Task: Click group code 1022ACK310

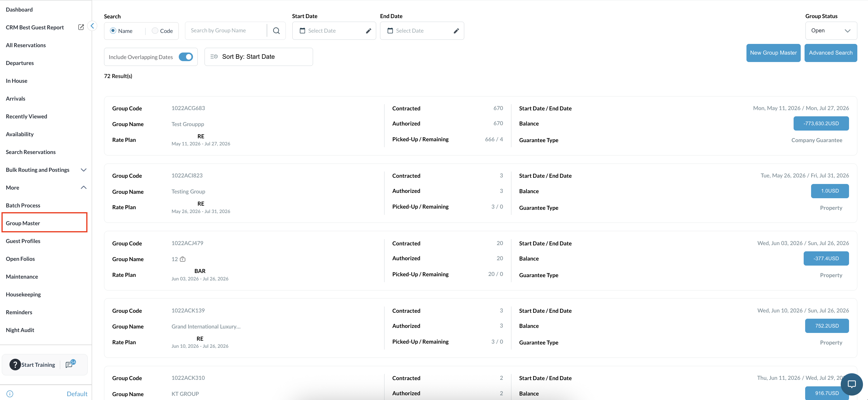Action: (188, 378)
